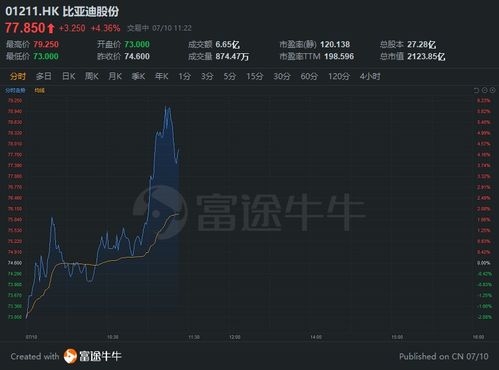
Task: Click the 市盈率TTM value 198.596
Action: coord(339,56)
